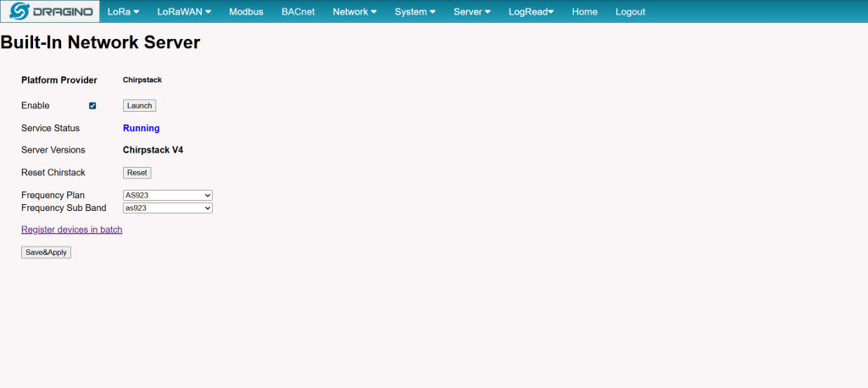Open the System menu

pyautogui.click(x=415, y=12)
